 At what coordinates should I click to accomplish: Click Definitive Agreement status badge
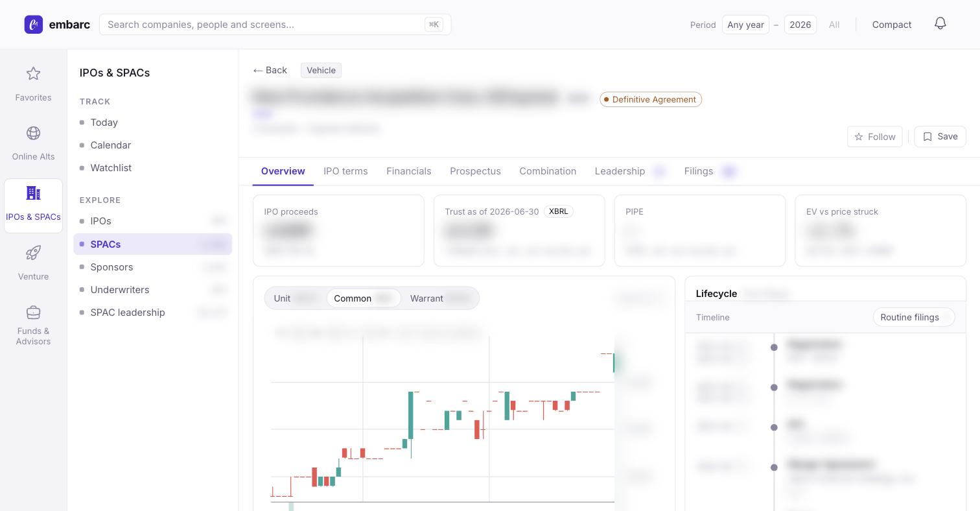pyautogui.click(x=651, y=99)
